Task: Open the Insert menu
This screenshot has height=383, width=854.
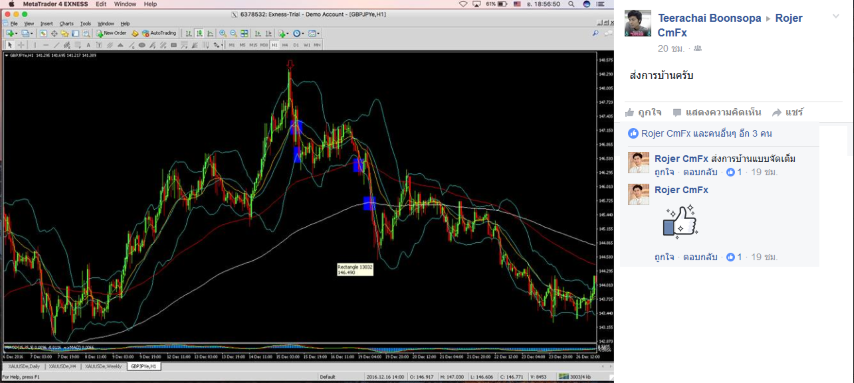Action: pos(47,24)
